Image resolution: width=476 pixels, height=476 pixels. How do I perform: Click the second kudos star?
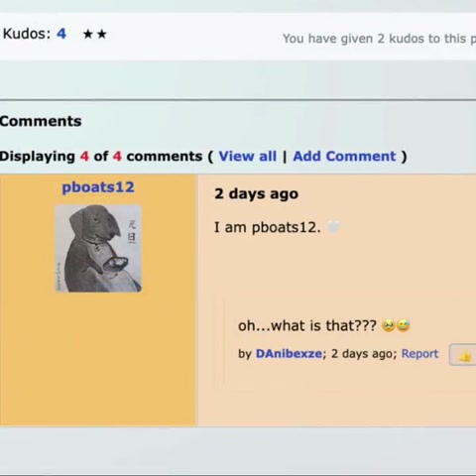102,34
